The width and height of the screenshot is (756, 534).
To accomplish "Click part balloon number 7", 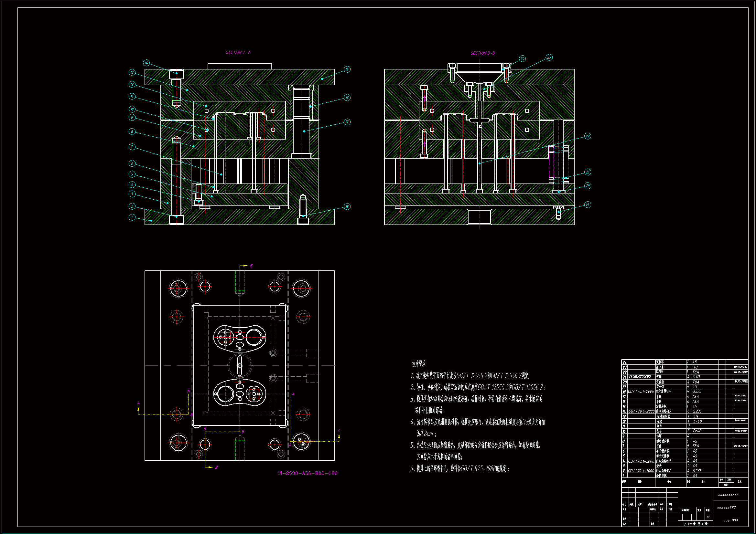I will [132, 147].
